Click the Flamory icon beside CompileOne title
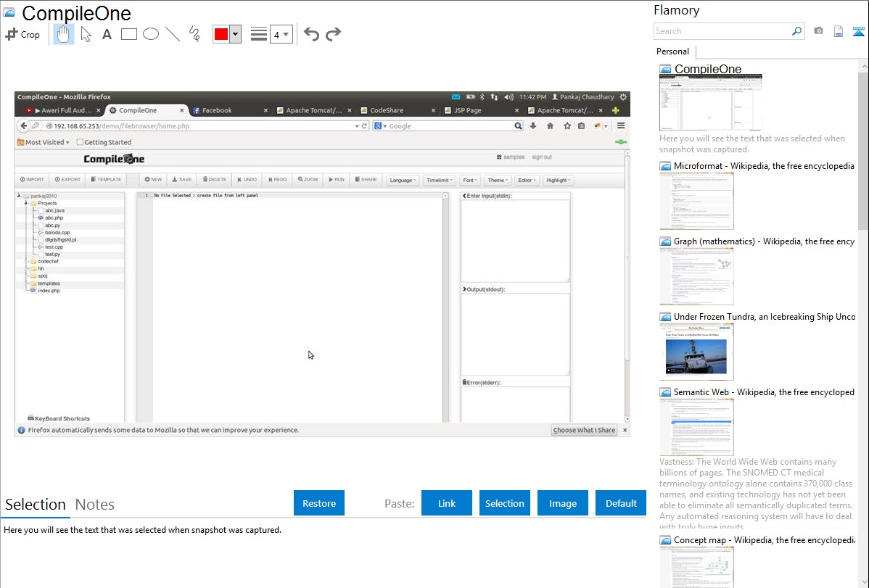Screen dimensions: 869x588 point(9,12)
